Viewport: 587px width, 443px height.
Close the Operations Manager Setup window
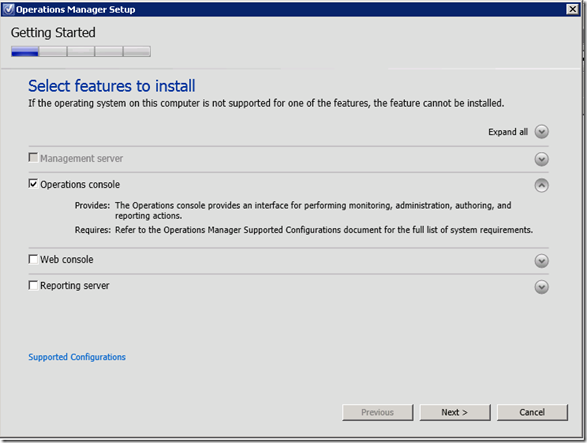572,9
